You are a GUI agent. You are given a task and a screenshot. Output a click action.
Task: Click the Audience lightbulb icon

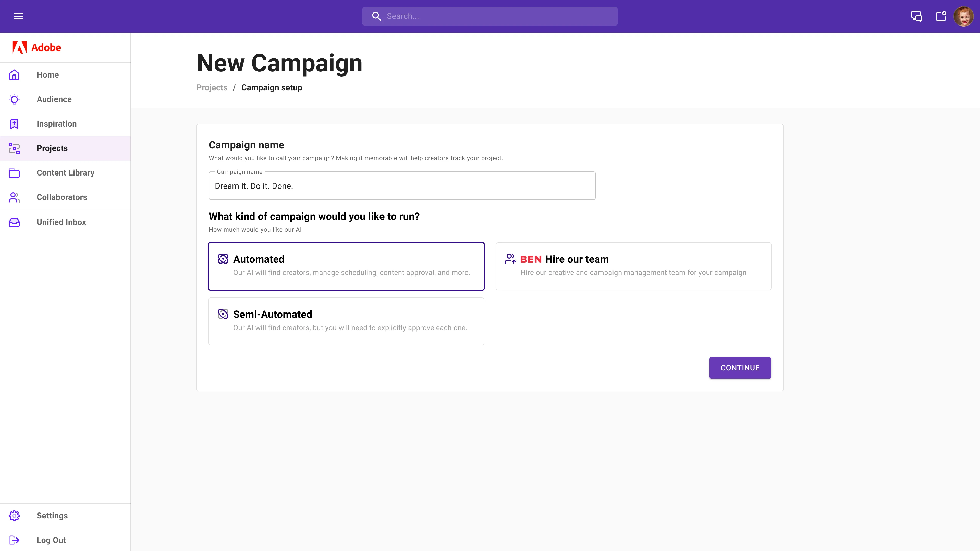click(15, 99)
